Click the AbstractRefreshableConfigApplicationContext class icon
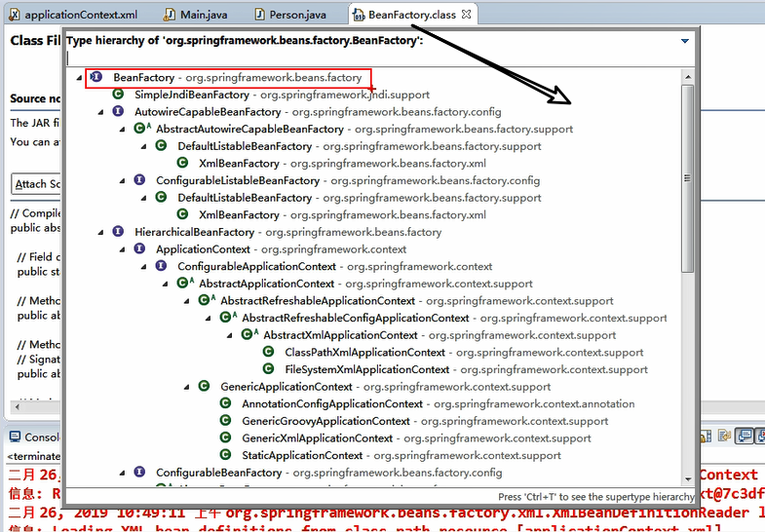Image resolution: width=765 pixels, height=532 pixels. pyautogui.click(x=228, y=318)
